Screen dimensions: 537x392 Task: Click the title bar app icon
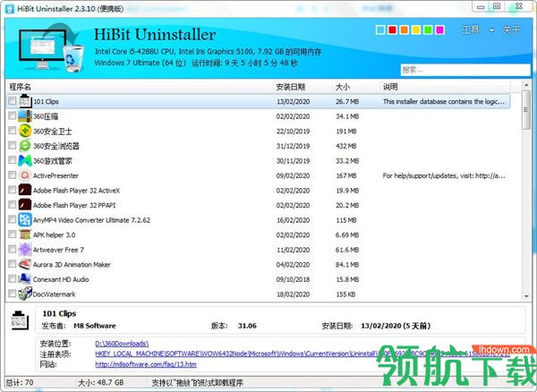click(10, 9)
